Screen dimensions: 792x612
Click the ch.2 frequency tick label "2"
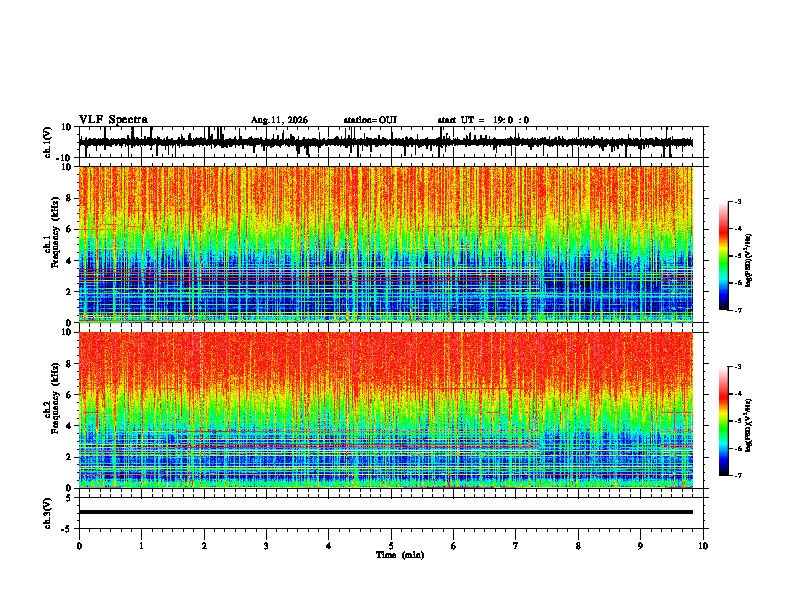coord(69,457)
